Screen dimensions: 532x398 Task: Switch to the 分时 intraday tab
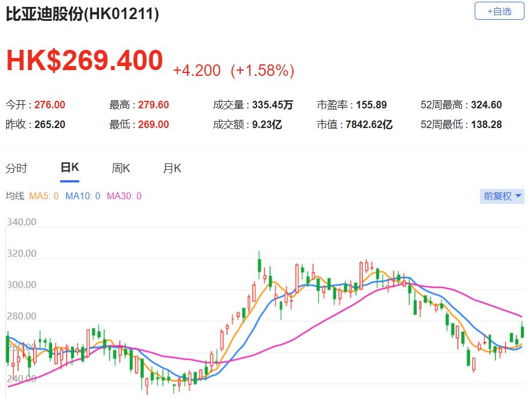point(16,168)
